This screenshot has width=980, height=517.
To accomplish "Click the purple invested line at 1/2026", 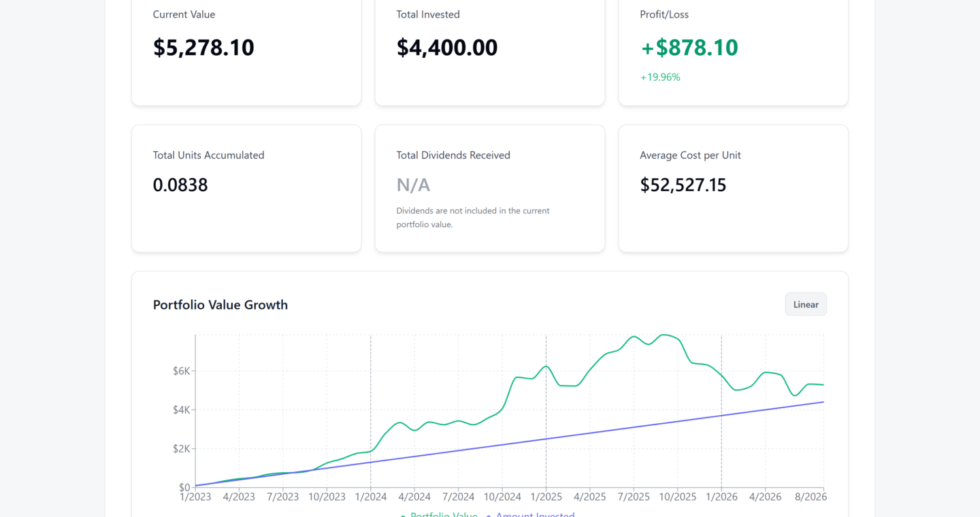I will 721,416.
